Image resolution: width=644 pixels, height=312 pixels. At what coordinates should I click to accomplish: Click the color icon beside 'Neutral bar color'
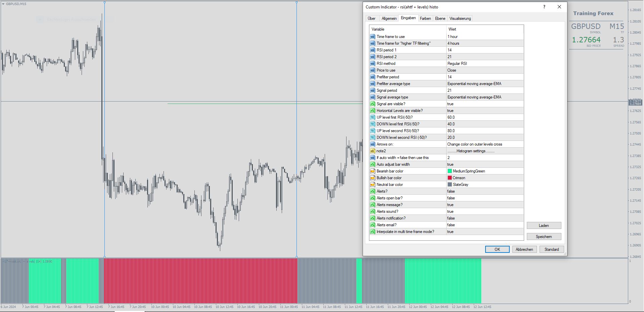(x=372, y=185)
